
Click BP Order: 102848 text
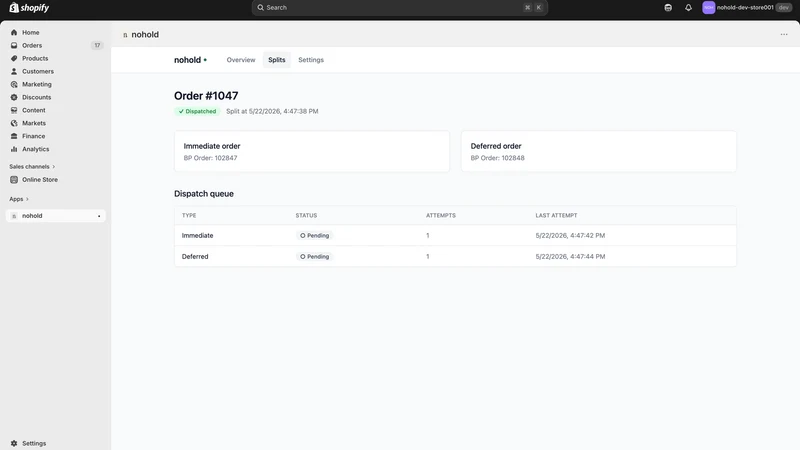click(497, 158)
